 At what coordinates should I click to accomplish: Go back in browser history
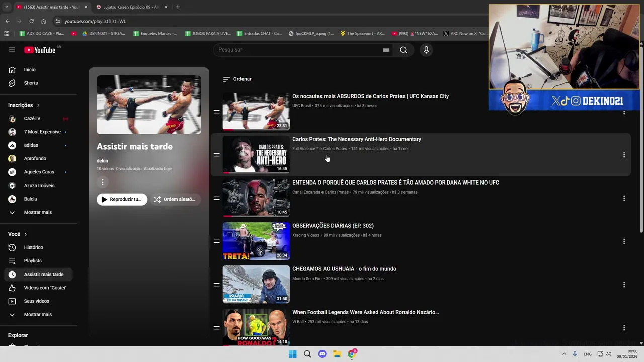7,21
